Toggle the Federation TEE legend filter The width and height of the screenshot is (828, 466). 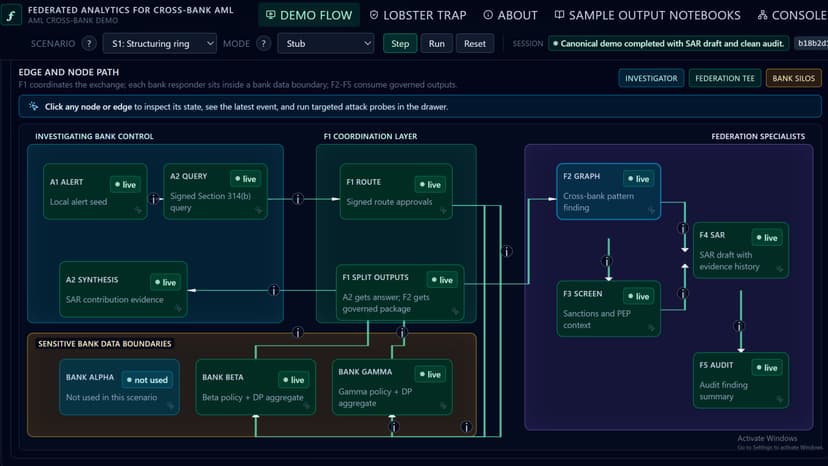click(724, 78)
